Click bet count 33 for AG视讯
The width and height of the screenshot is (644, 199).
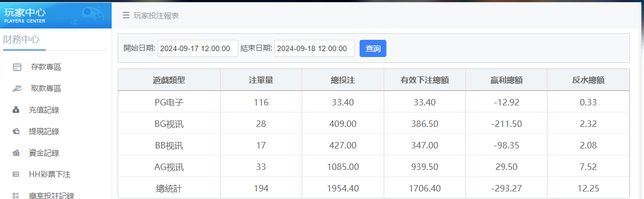point(261,167)
